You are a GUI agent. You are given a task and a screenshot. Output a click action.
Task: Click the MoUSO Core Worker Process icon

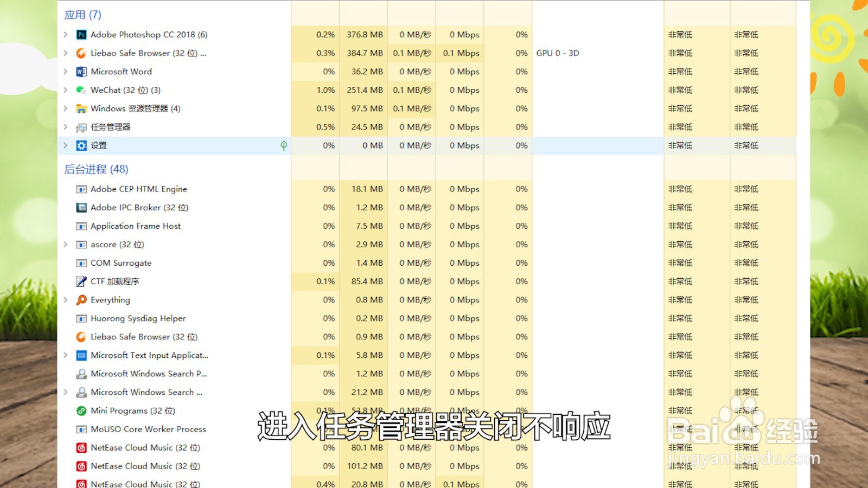coord(81,429)
